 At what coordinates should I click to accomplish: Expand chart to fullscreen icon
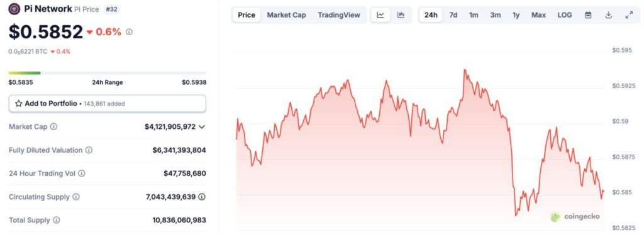tap(629, 15)
